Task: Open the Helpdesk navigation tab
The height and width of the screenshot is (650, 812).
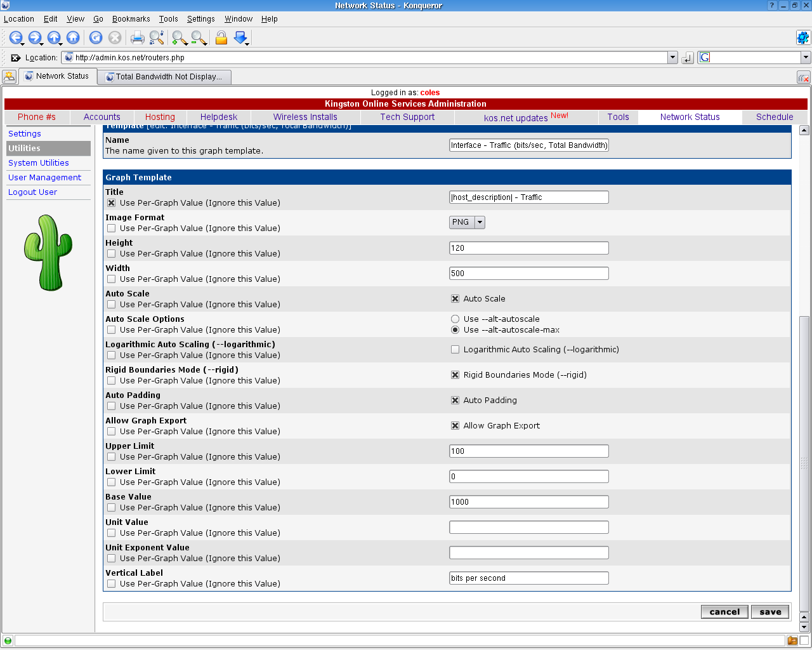Action: [x=219, y=117]
